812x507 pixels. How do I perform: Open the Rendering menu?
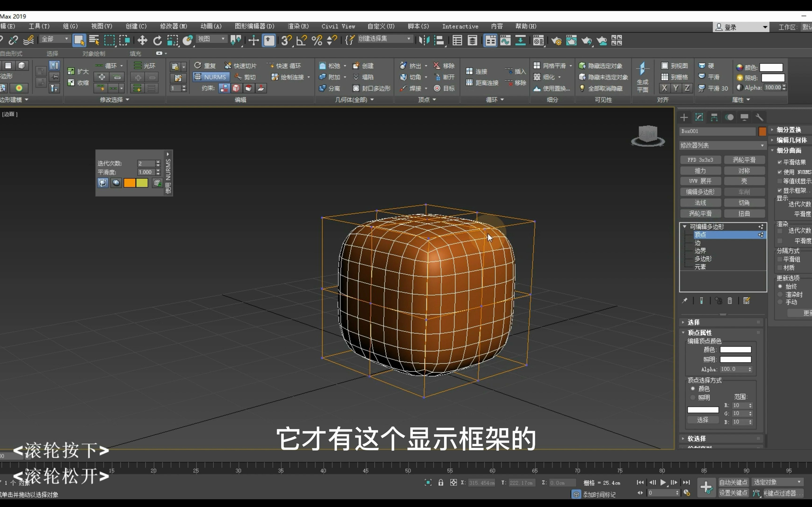click(x=298, y=26)
